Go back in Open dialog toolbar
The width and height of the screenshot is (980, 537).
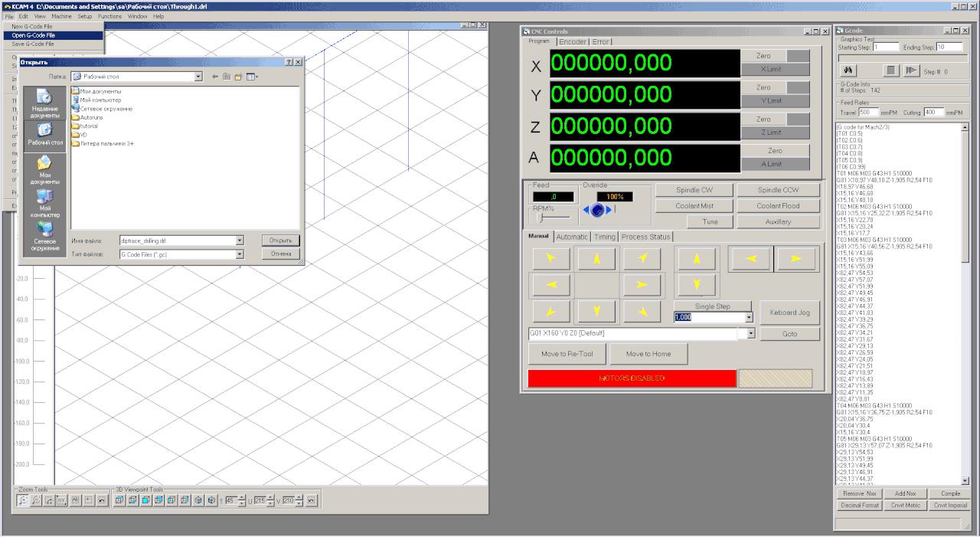tap(215, 77)
